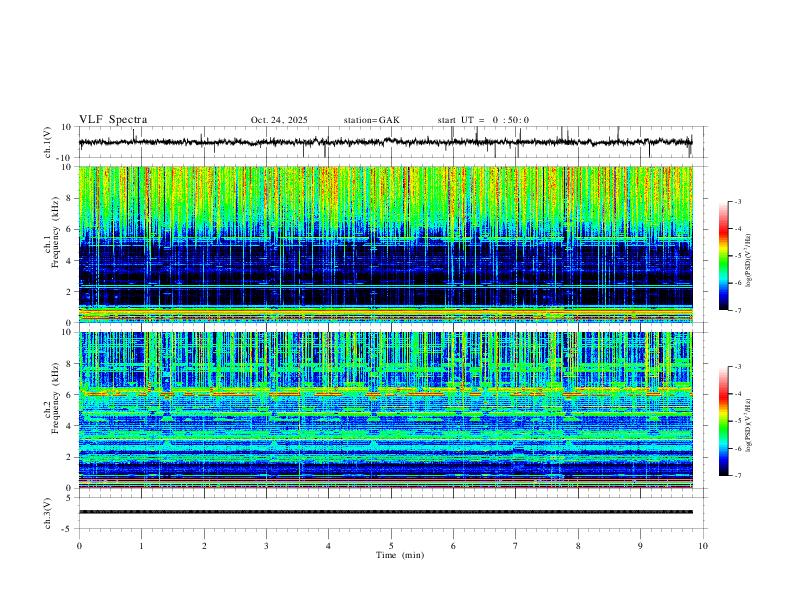The width and height of the screenshot is (792, 612).
Task: Click the ch.1 color bar "log(PSD)" label
Action: pyautogui.click(x=749, y=261)
